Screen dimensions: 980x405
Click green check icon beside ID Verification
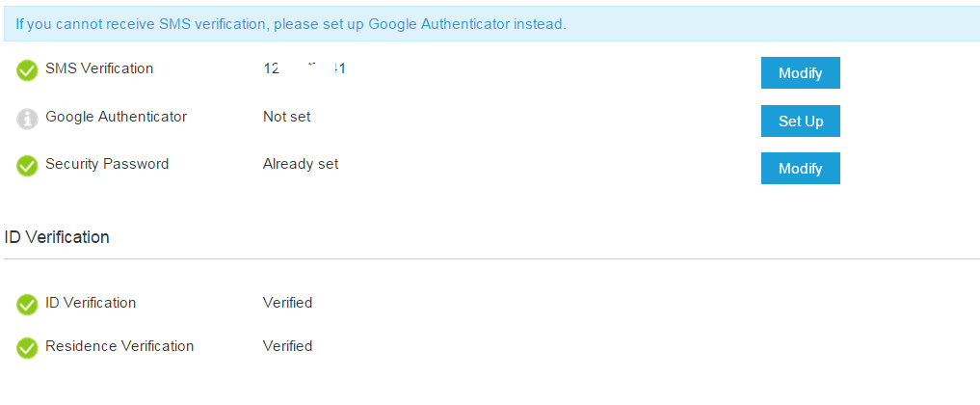click(x=27, y=305)
